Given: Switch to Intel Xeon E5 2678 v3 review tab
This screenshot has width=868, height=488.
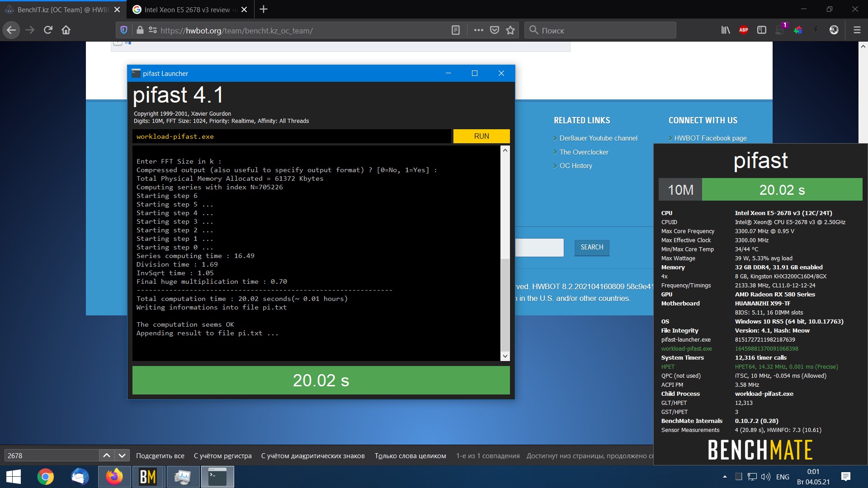Looking at the screenshot, I should [x=190, y=9].
